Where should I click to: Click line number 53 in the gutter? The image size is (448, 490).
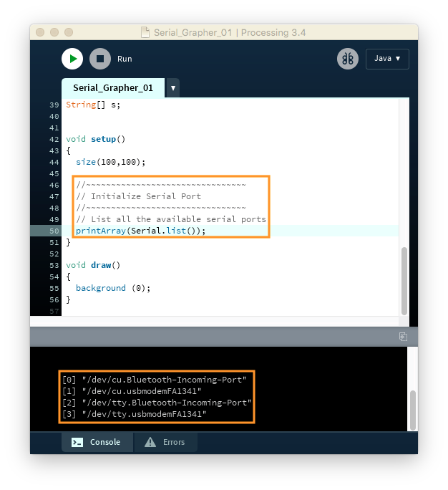54,265
